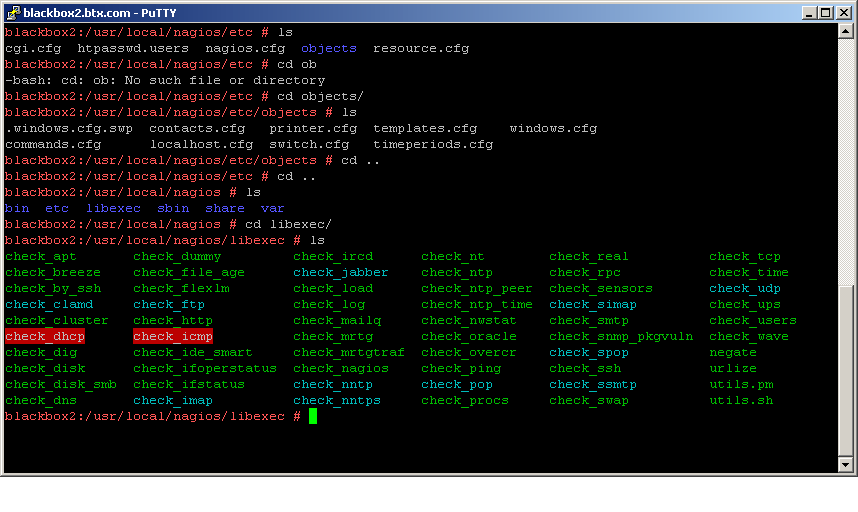Image resolution: width=858 pixels, height=512 pixels.
Task: Click the highlighted check_icmp file name
Action: pyautogui.click(x=173, y=336)
